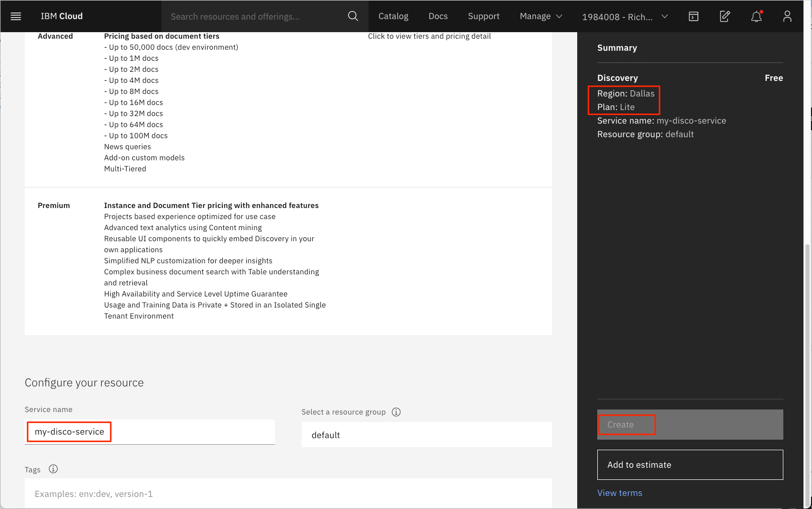Open the resource group default dropdown

tap(426, 435)
